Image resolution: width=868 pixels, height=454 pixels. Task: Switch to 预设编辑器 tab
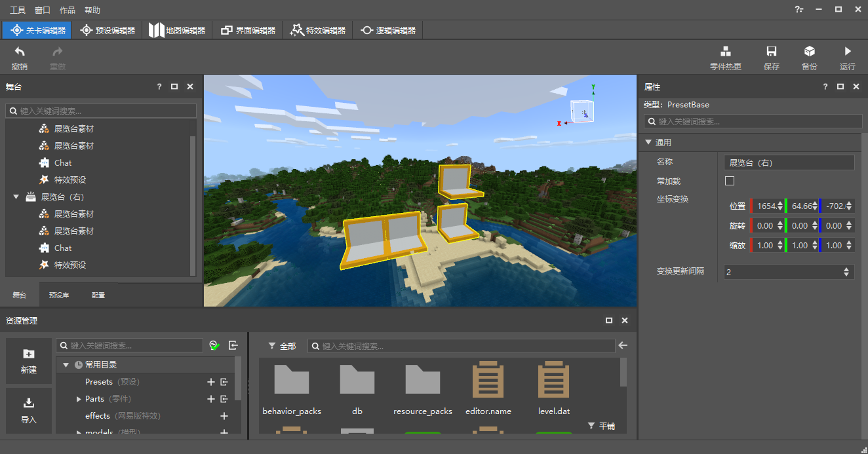(108, 30)
